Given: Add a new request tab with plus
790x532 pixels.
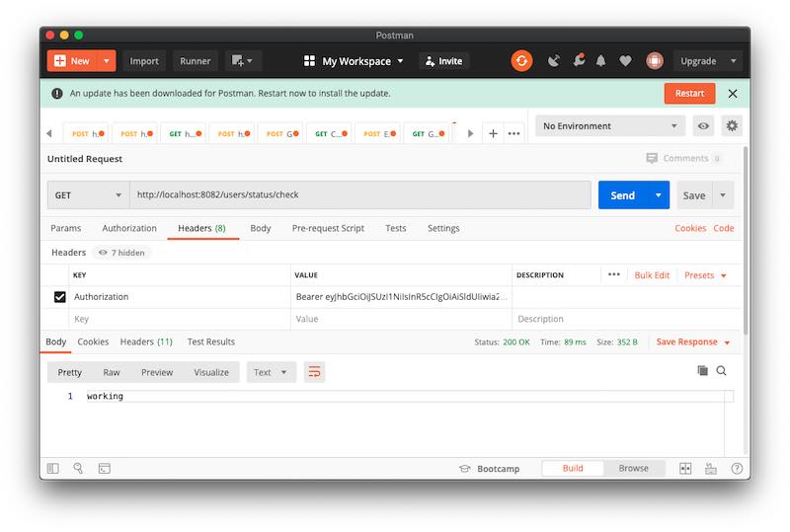Looking at the screenshot, I should (x=493, y=133).
